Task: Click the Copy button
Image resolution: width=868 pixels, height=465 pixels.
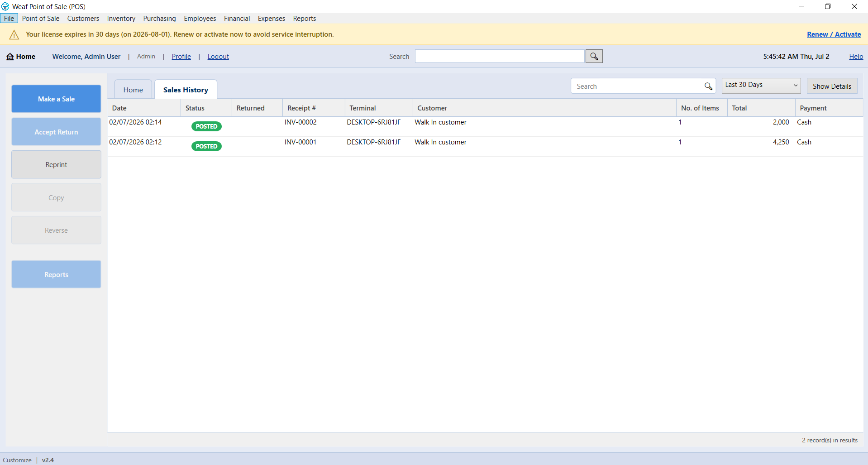Action: (x=56, y=197)
